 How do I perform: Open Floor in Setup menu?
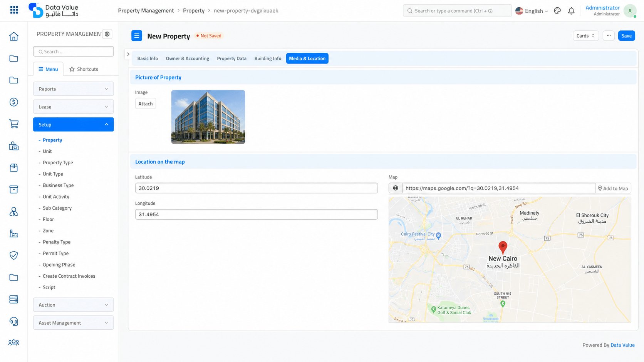tap(48, 219)
